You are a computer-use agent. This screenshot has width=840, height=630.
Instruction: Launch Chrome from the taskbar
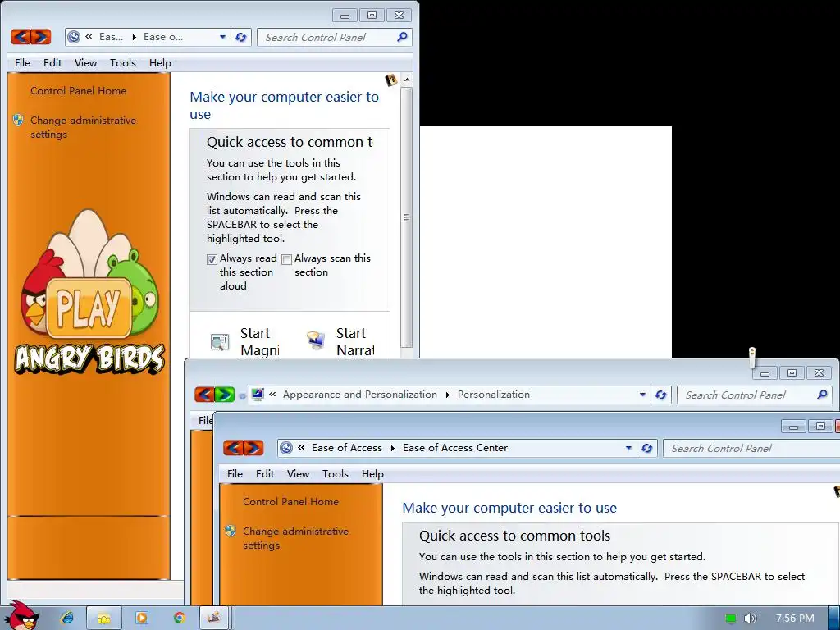tap(179, 619)
